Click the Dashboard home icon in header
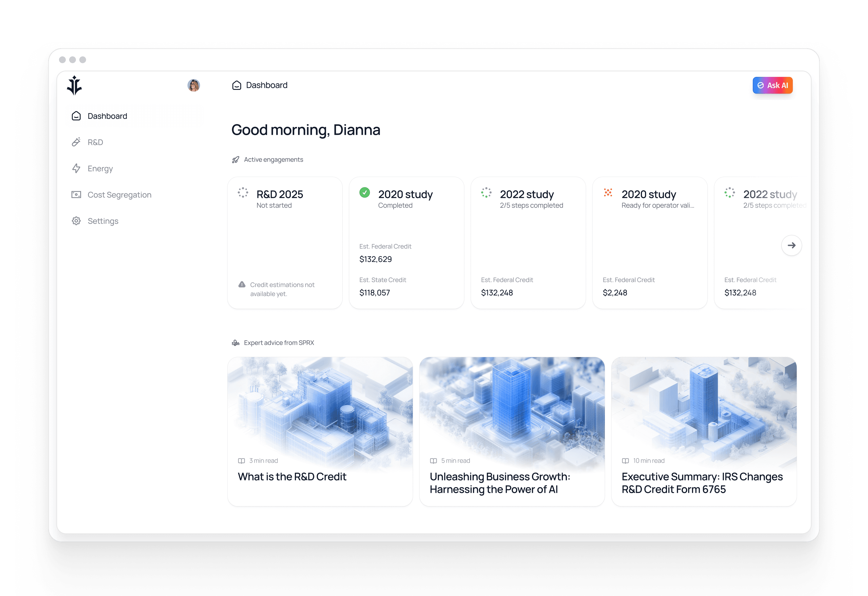Viewport: 868px width, 596px height. click(236, 85)
